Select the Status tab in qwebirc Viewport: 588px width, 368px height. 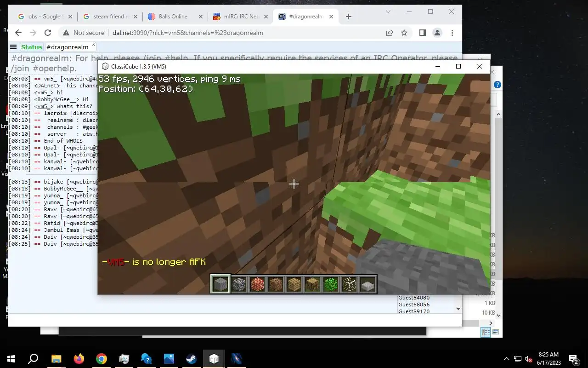[x=31, y=47]
